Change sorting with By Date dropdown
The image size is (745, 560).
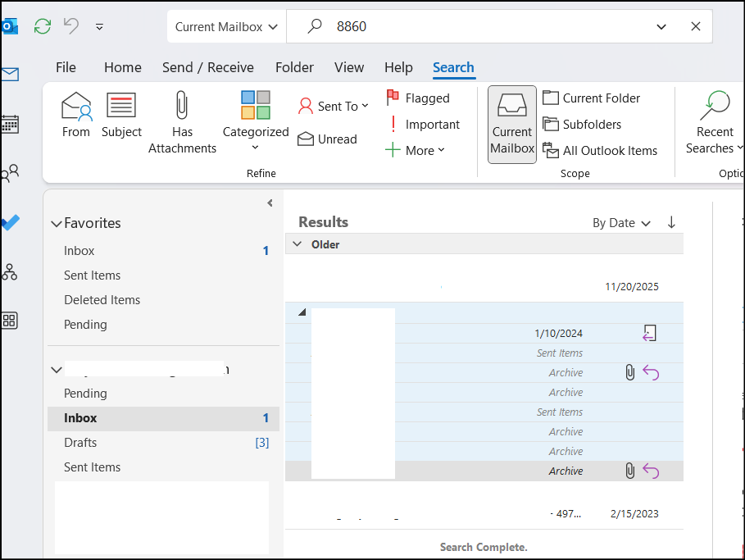621,223
